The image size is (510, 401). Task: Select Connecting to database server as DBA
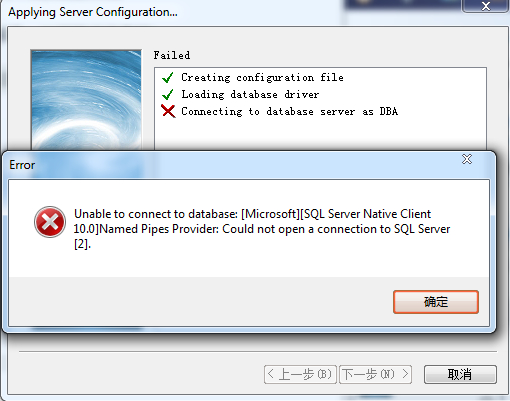point(289,111)
